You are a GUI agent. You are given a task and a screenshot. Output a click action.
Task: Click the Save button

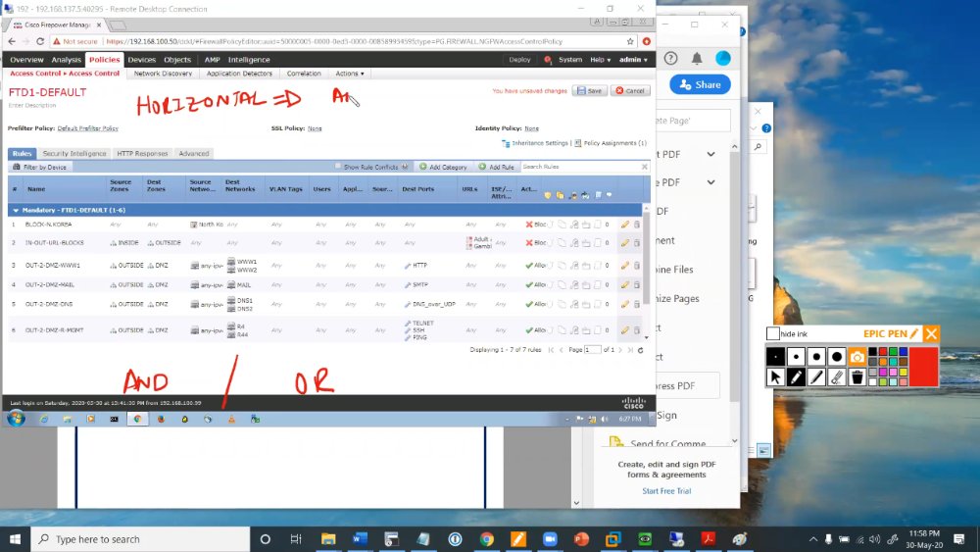[589, 90]
